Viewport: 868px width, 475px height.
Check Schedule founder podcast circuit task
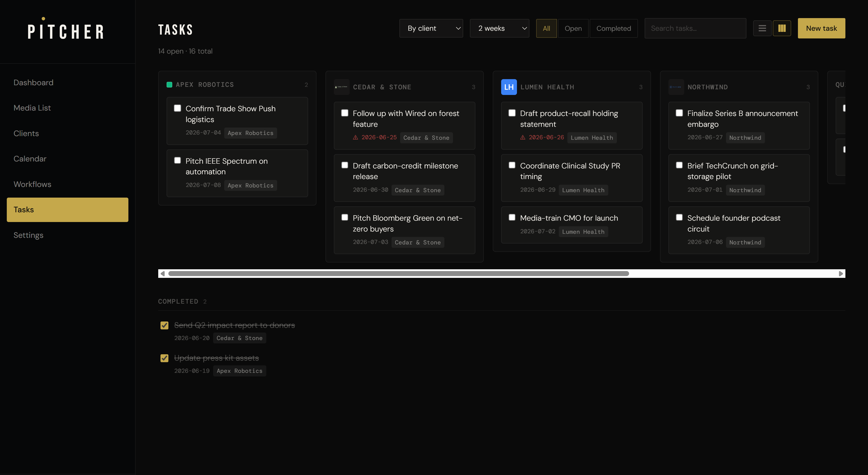tap(679, 217)
